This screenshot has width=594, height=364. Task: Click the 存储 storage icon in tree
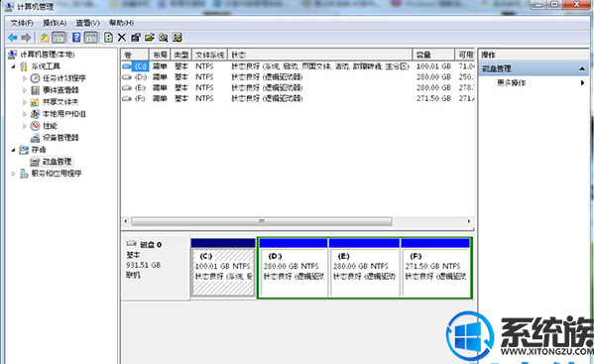(x=24, y=150)
